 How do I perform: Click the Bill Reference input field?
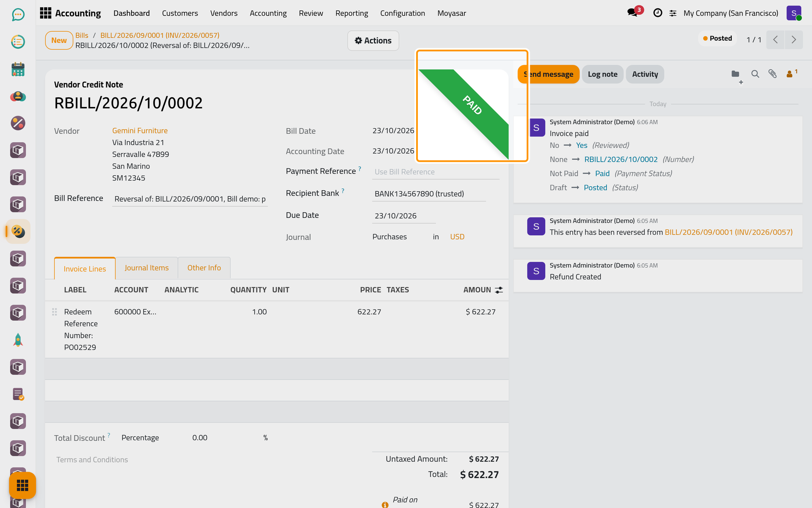(x=190, y=199)
